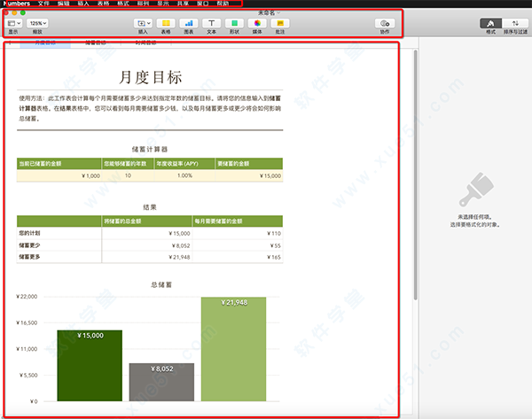Click the 协作 collaborate toolbar icon
The width and height of the screenshot is (532, 419).
point(385,23)
